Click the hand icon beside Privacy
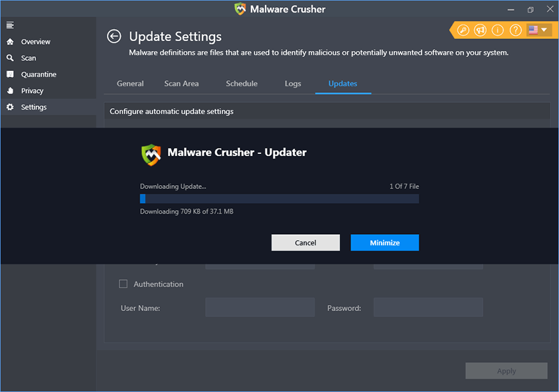 click(x=10, y=90)
